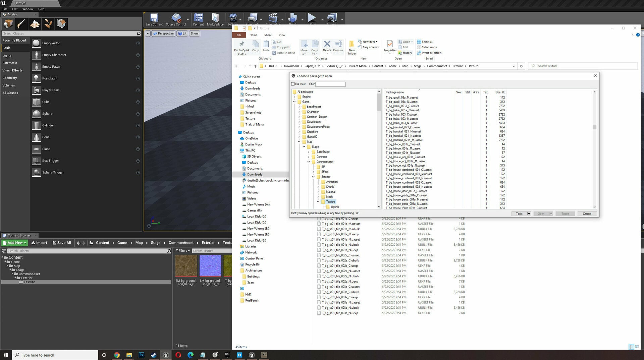Click the Delete icon in Explorer ribbon
The height and width of the screenshot is (360, 644).
pos(327,46)
